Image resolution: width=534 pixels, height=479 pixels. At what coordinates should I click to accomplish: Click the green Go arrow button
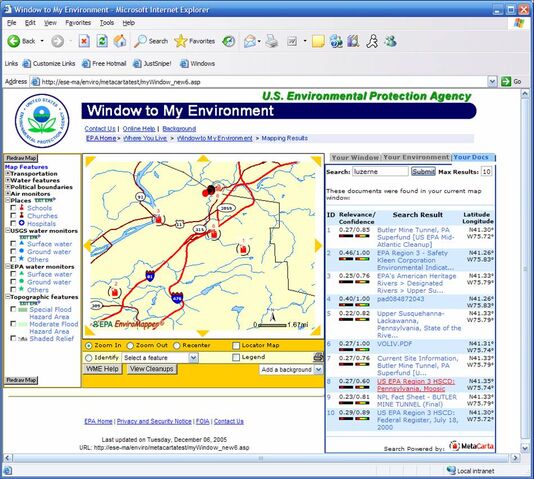point(506,81)
